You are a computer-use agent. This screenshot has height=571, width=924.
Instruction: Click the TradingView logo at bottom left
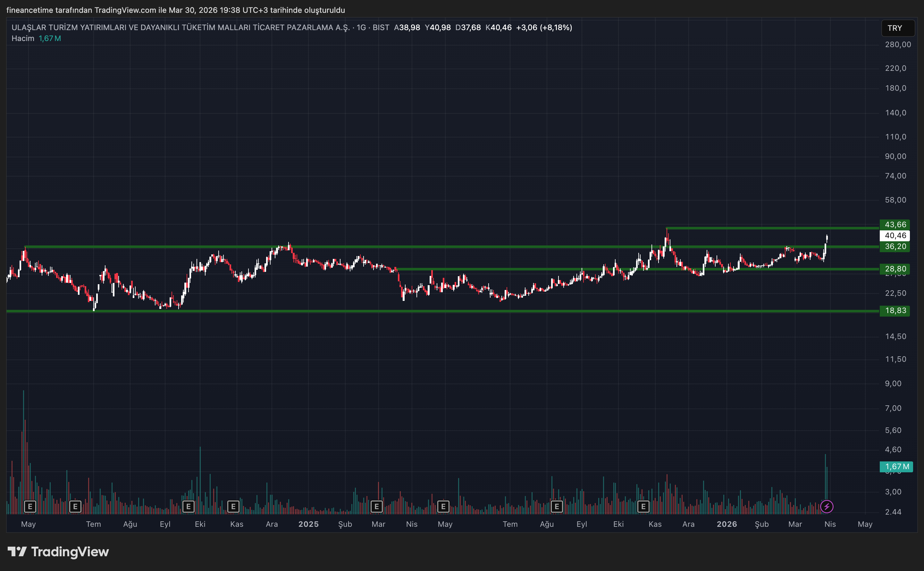click(x=58, y=552)
